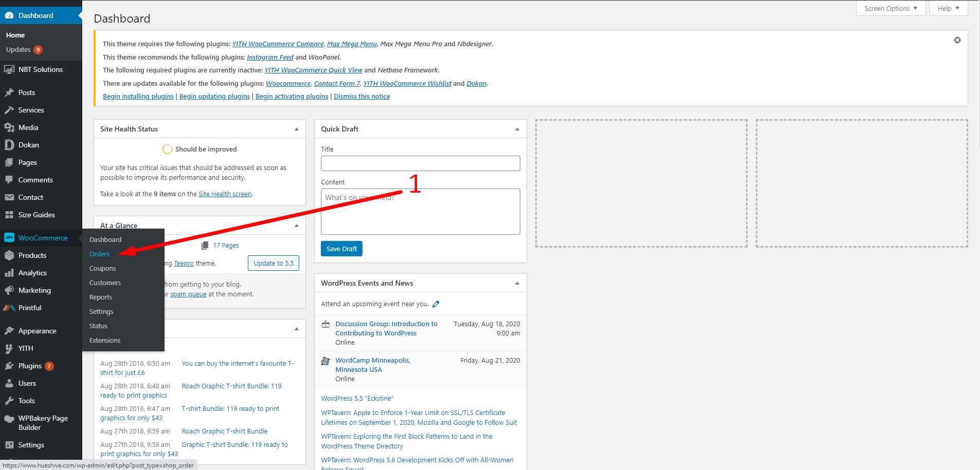Click into the Quick Draft Title field
Viewport: 980px width, 470px height.
(421, 163)
